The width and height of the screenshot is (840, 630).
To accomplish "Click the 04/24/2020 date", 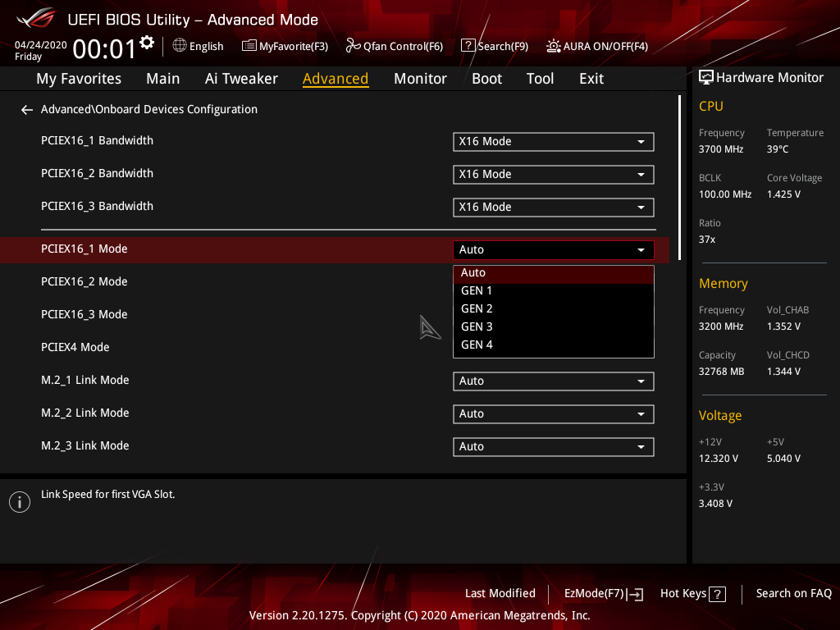I will [x=41, y=45].
